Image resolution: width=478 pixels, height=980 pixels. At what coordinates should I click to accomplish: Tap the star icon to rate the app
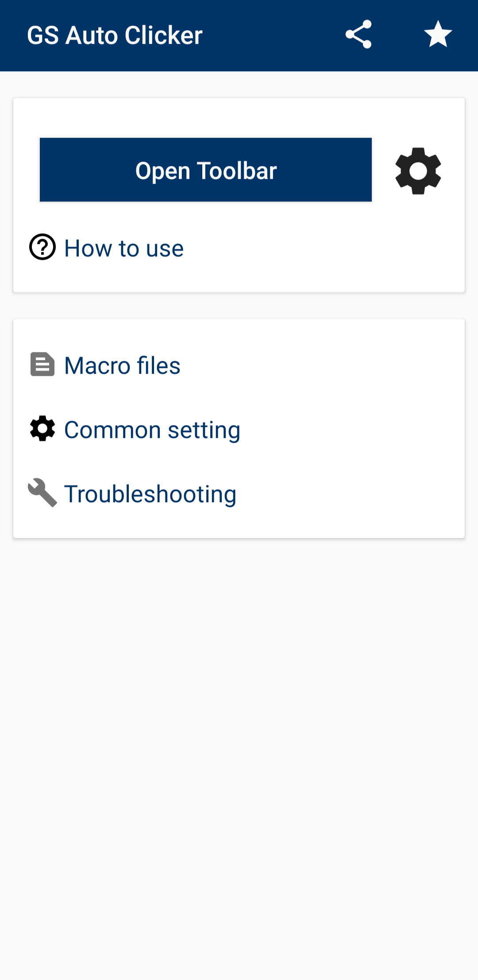coord(438,35)
